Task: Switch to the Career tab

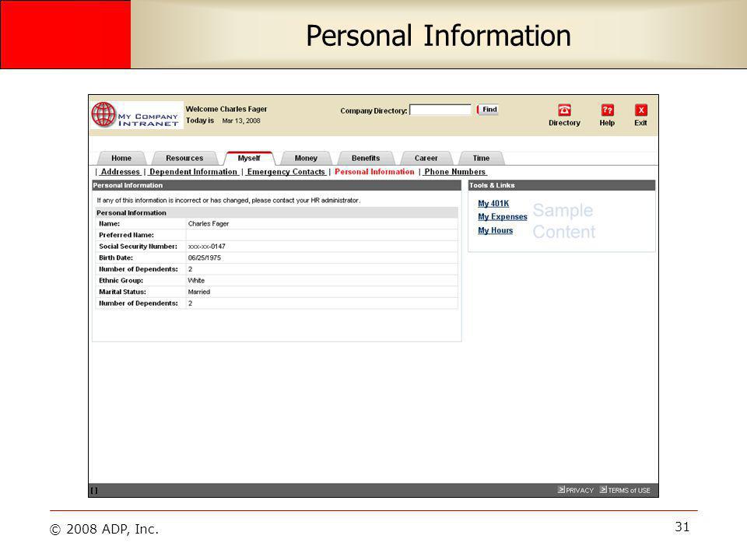Action: 426,158
